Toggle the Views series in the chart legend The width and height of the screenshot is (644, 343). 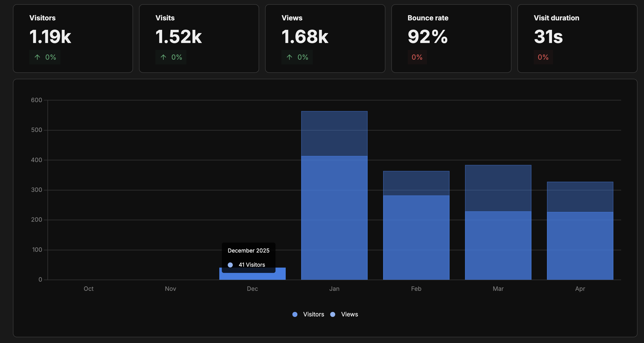tap(349, 314)
